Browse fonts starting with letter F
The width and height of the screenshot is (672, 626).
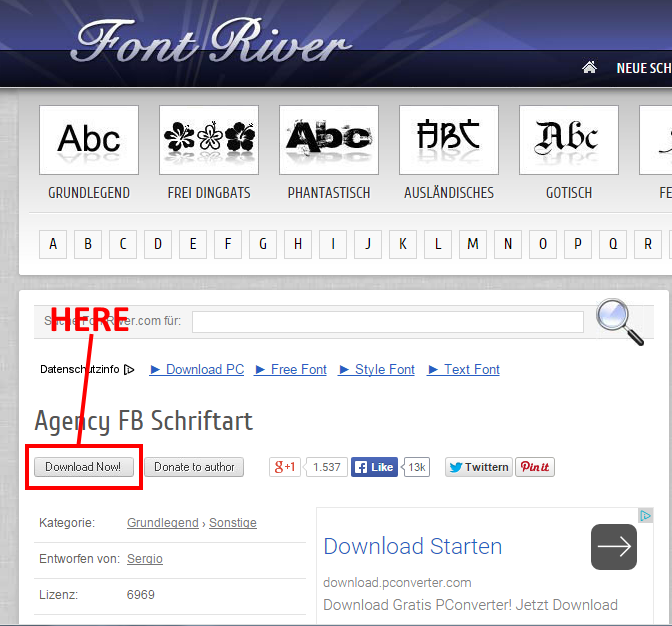coord(228,244)
